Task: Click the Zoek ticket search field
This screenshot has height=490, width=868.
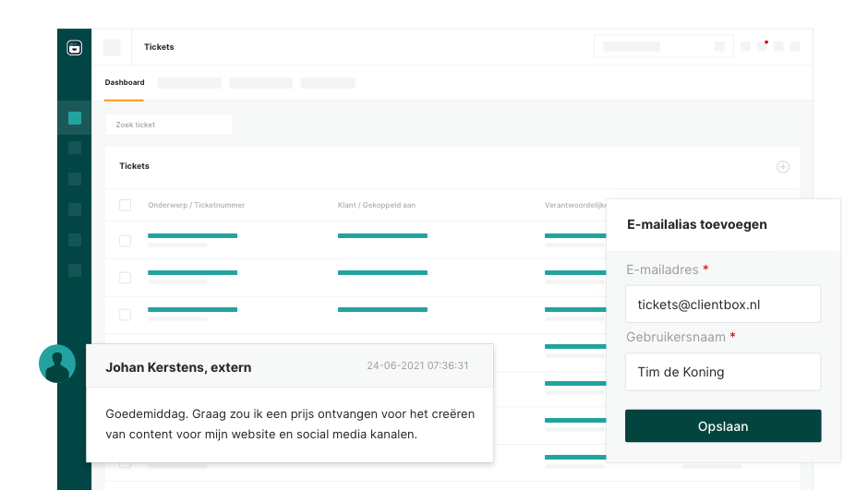Action: click(x=169, y=125)
